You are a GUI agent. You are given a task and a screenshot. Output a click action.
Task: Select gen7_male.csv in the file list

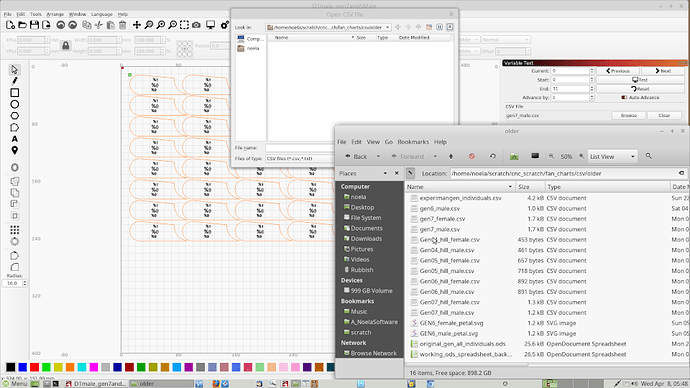pos(440,229)
